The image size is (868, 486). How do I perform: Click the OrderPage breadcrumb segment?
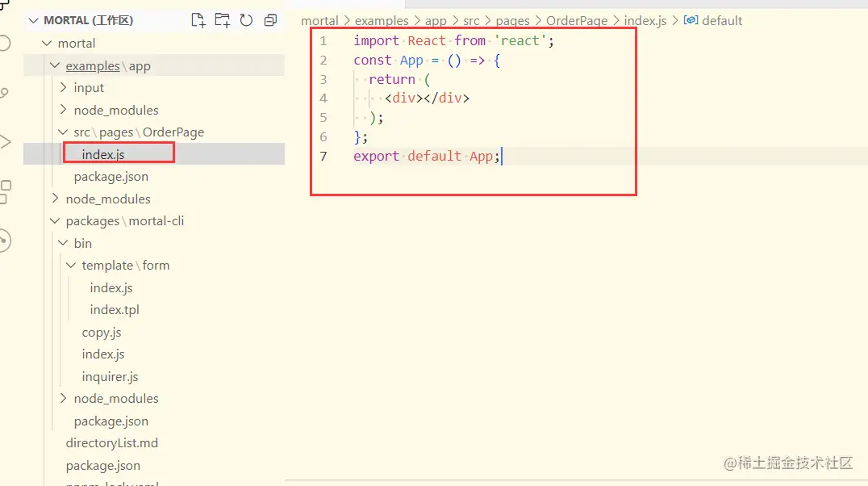point(577,20)
